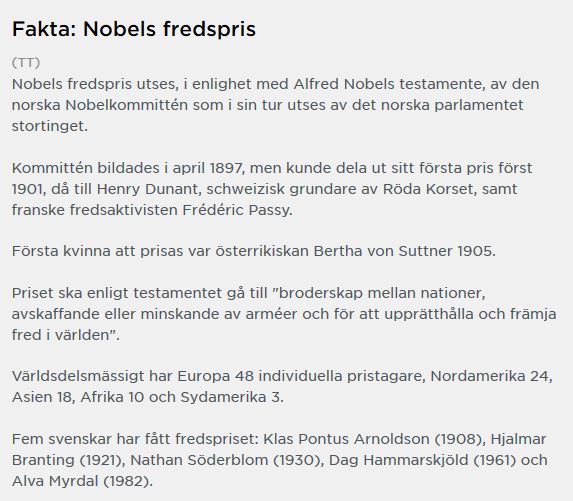Click the name 'Alfred Nobels' in first paragraph
Viewport: 573px width, 501px height.
click(x=344, y=84)
